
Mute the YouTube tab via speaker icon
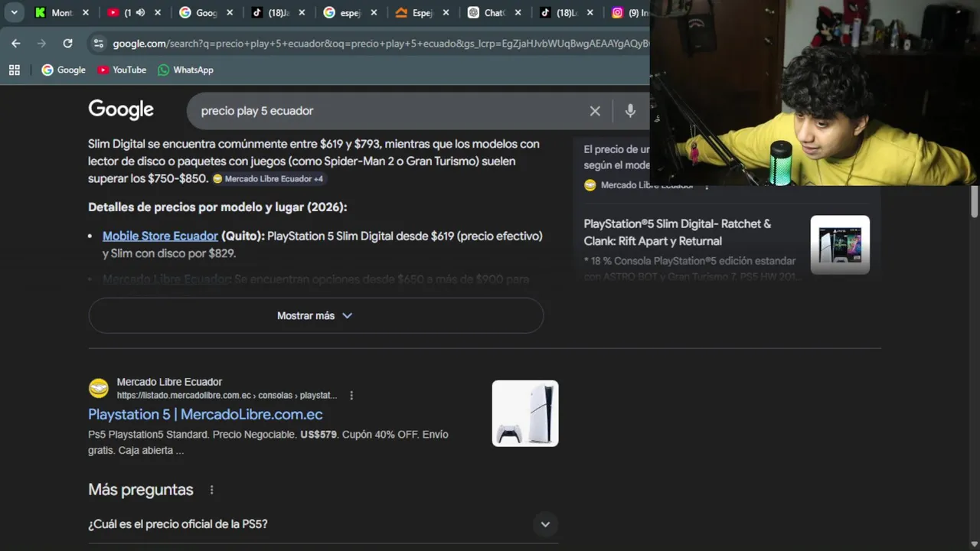tap(140, 13)
